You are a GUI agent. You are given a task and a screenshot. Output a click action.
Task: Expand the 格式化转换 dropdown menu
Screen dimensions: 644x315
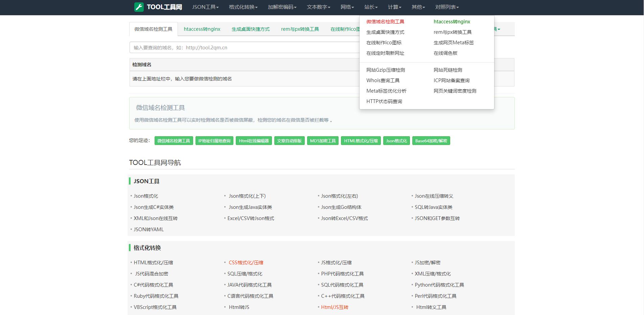[x=243, y=7]
